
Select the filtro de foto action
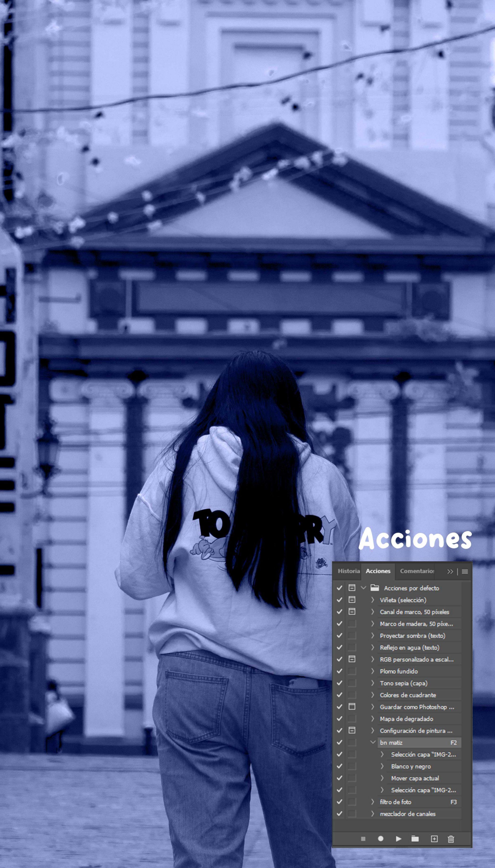click(395, 802)
